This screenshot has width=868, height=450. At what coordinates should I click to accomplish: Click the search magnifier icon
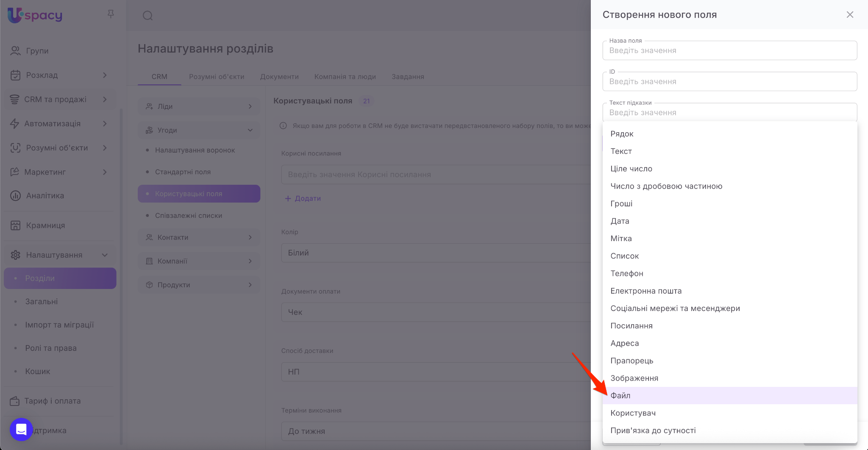tap(147, 16)
